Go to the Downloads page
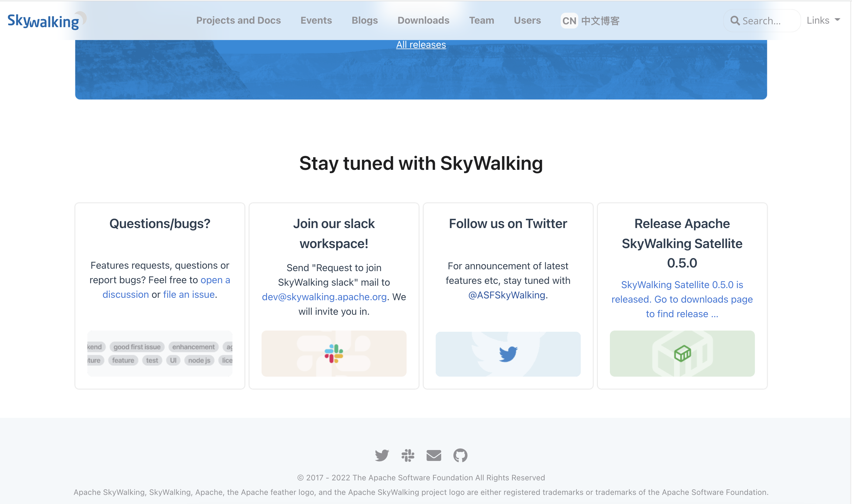This screenshot has height=504, width=852. point(423,20)
